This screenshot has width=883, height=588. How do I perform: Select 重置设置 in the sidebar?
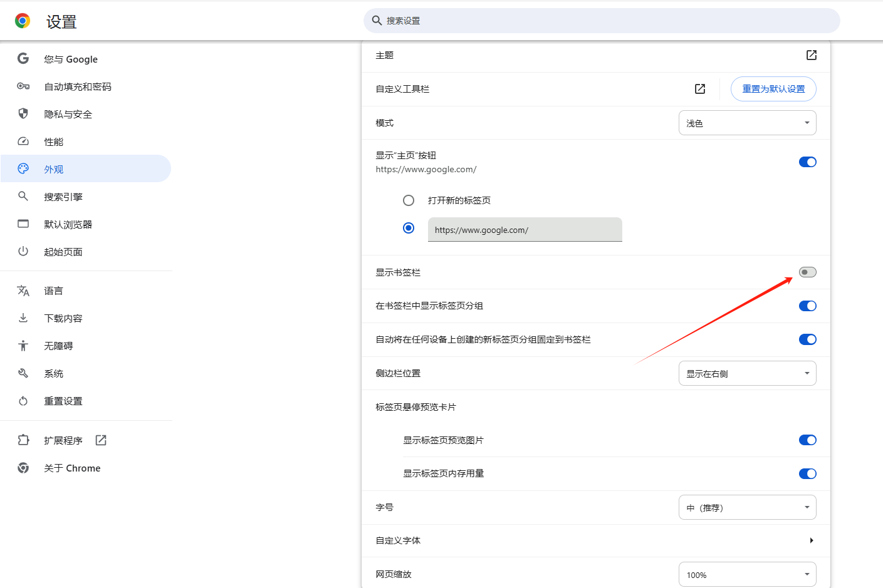click(86, 401)
